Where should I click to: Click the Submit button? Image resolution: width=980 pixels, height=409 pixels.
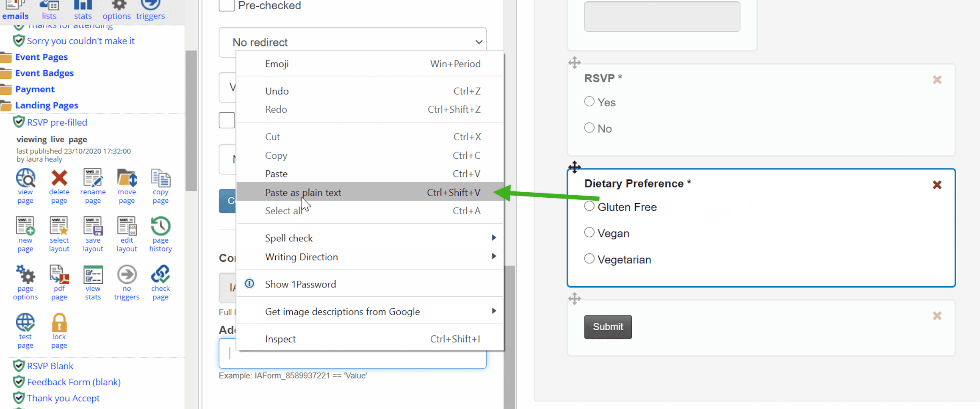[x=608, y=327]
